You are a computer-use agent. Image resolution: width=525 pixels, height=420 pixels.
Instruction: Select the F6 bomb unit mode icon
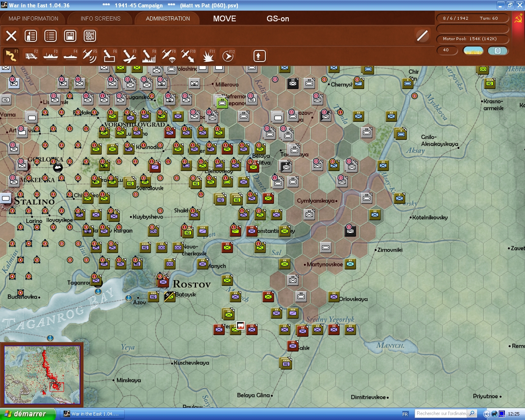point(110,55)
